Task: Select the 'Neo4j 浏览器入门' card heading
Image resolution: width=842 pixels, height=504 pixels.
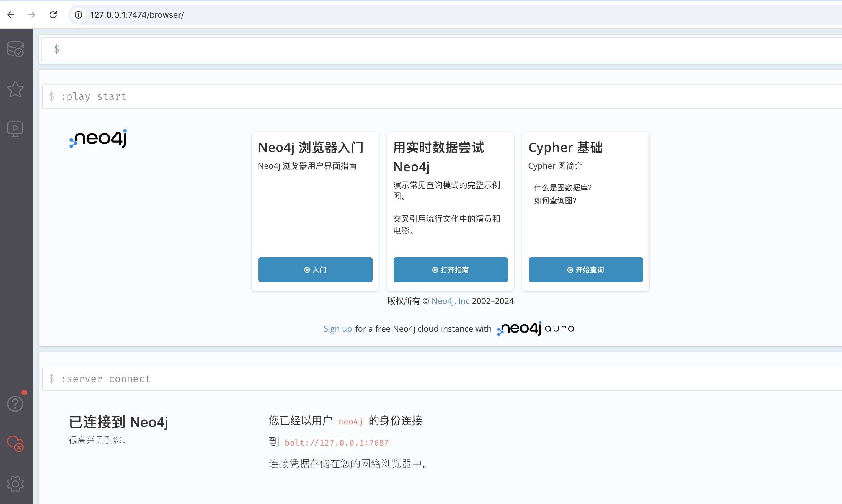Action: click(x=311, y=148)
